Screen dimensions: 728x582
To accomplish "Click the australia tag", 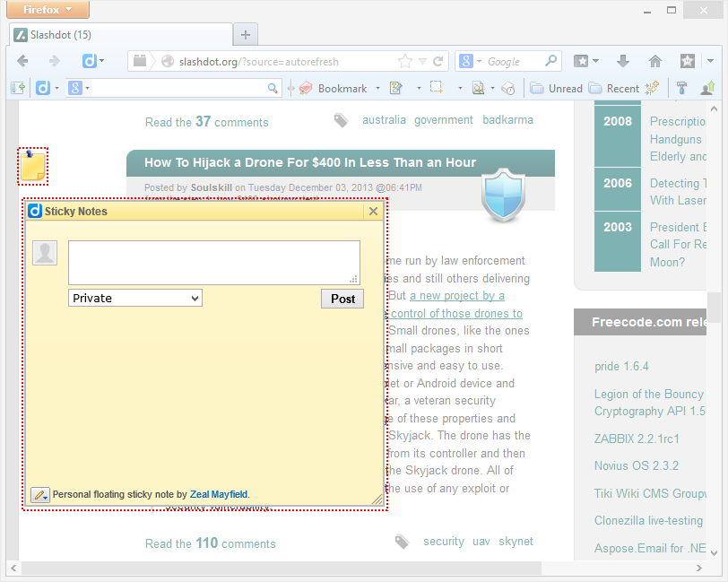I will point(384,120).
